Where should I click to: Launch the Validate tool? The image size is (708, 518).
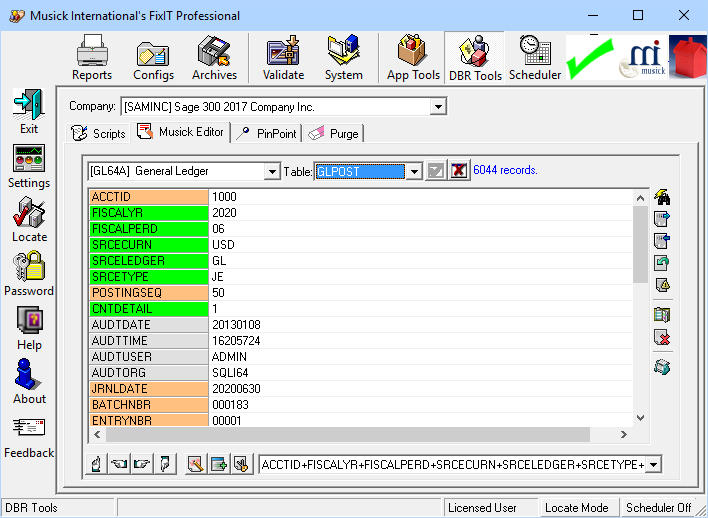coord(284,57)
